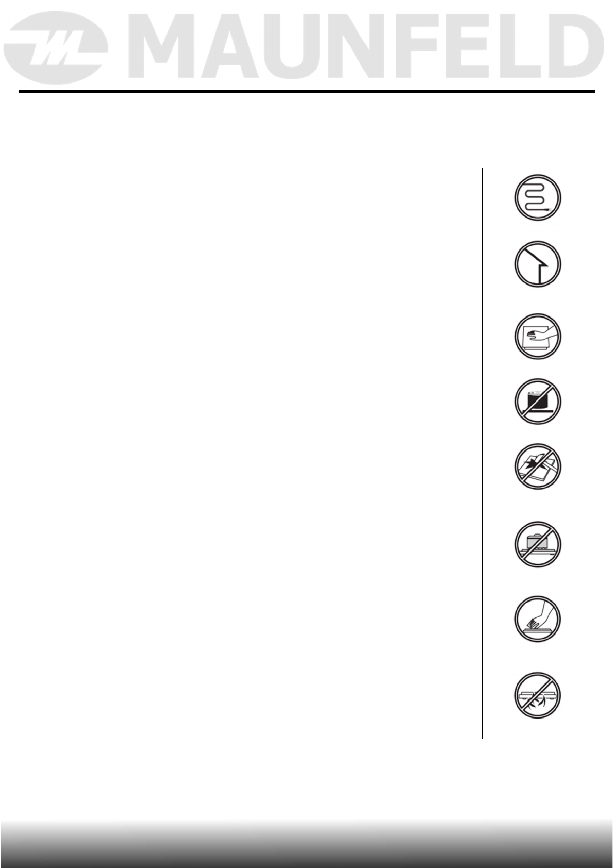The image size is (614, 868).
Task: Select the crossed-out cooking pot on hob icon
Action: (x=538, y=544)
